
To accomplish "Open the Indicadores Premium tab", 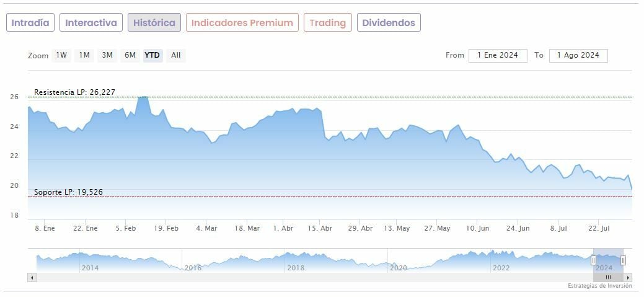I will pos(242,23).
